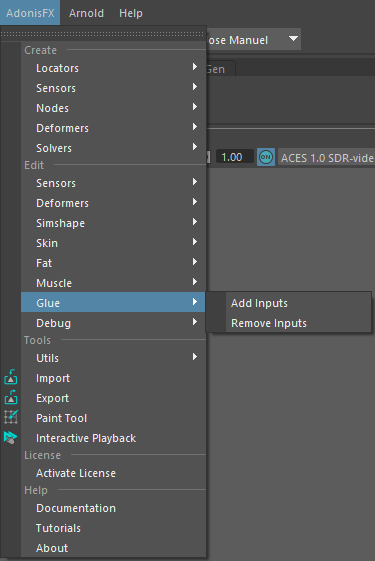Select Import menu item

(113, 378)
